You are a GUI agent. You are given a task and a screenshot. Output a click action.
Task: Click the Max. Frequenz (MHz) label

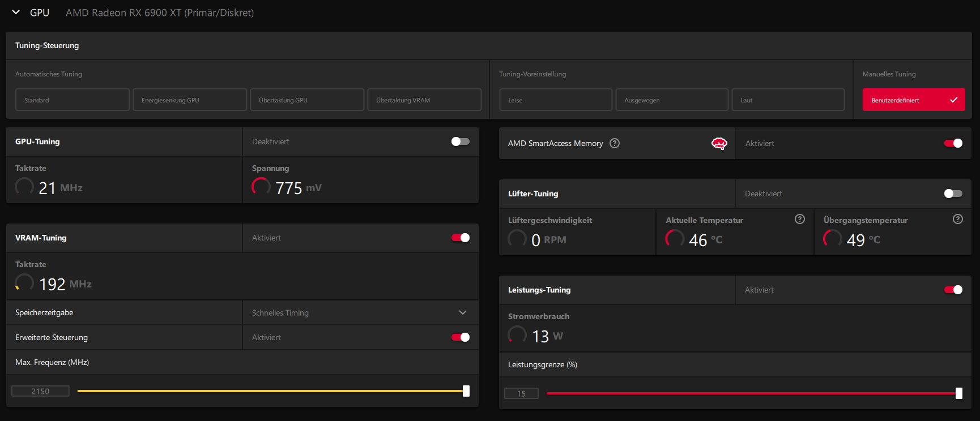pos(52,362)
